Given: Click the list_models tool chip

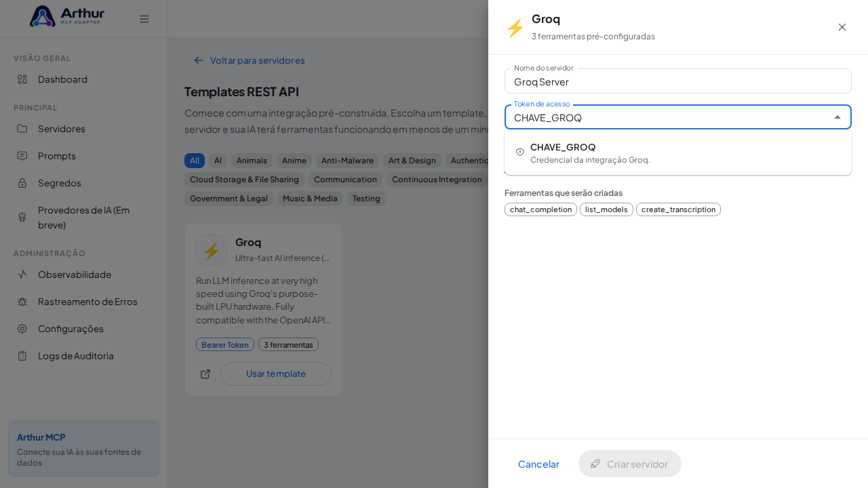Looking at the screenshot, I should click(x=606, y=209).
